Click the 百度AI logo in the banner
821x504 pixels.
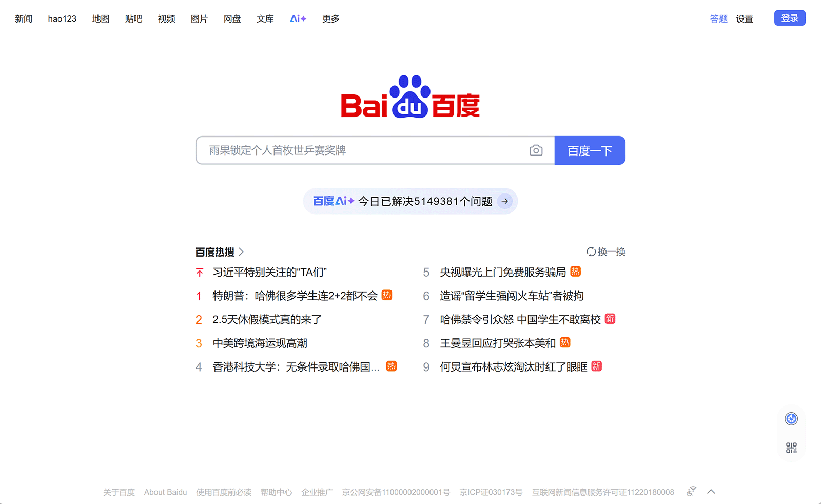point(331,201)
